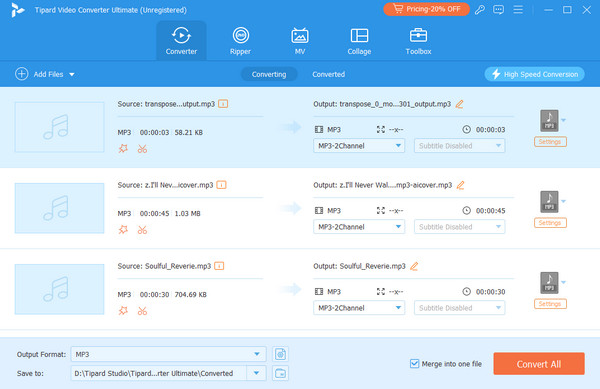Screen dimensions: 600x389
Task: Click the Pricing-20% OFF button
Action: (426, 9)
